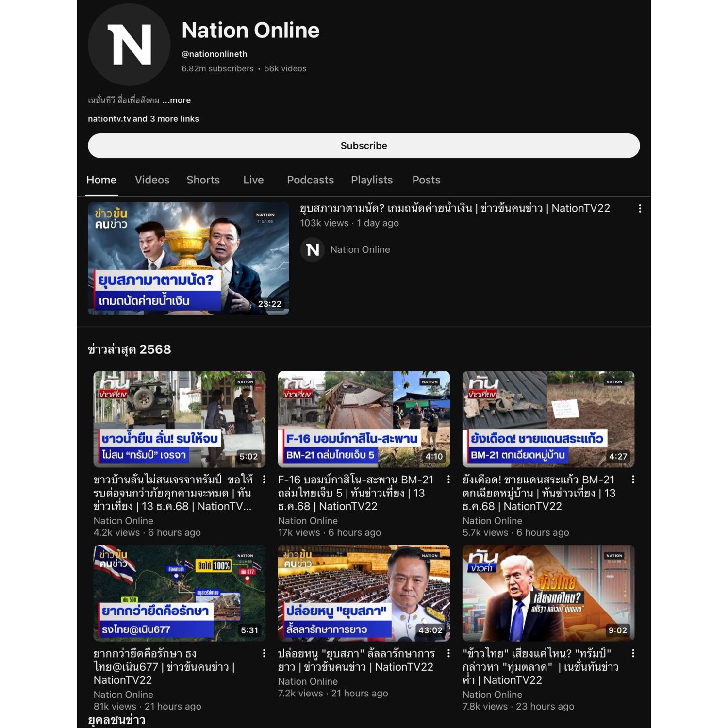This screenshot has width=728, height=728.
Task: Click 81k views · 21 hours ago text
Action: pos(147,706)
